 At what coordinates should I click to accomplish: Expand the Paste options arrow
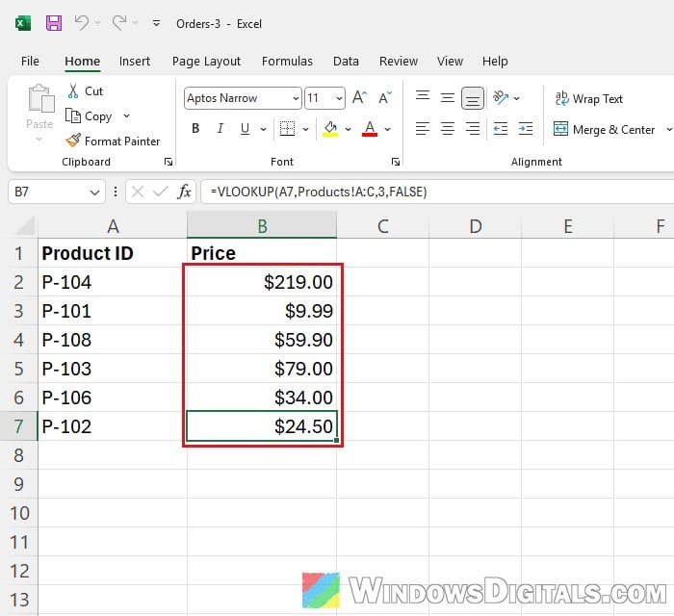39,140
